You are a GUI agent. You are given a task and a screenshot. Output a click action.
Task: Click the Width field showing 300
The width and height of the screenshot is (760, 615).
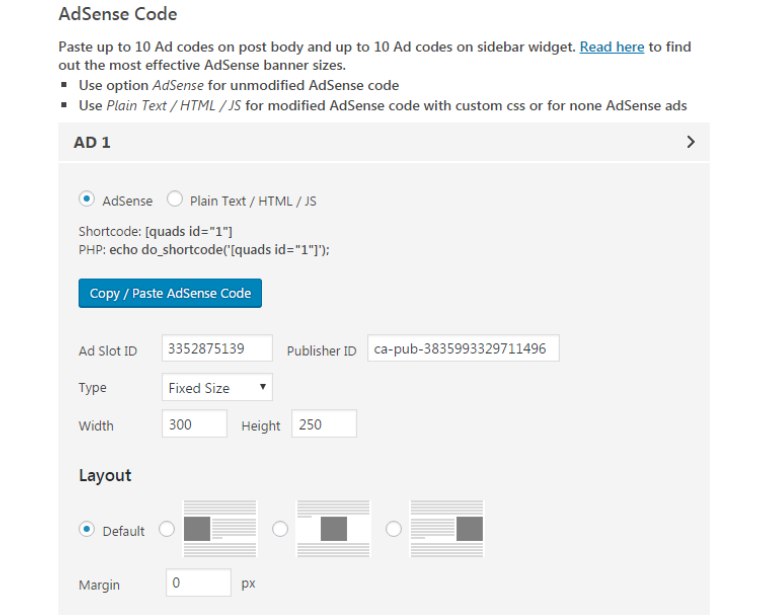point(194,424)
